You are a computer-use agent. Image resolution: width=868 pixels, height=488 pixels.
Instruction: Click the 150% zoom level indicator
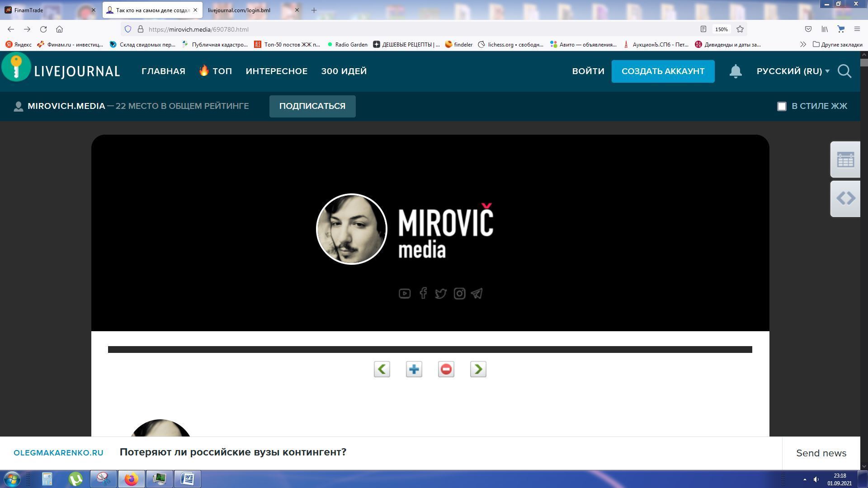tap(721, 29)
